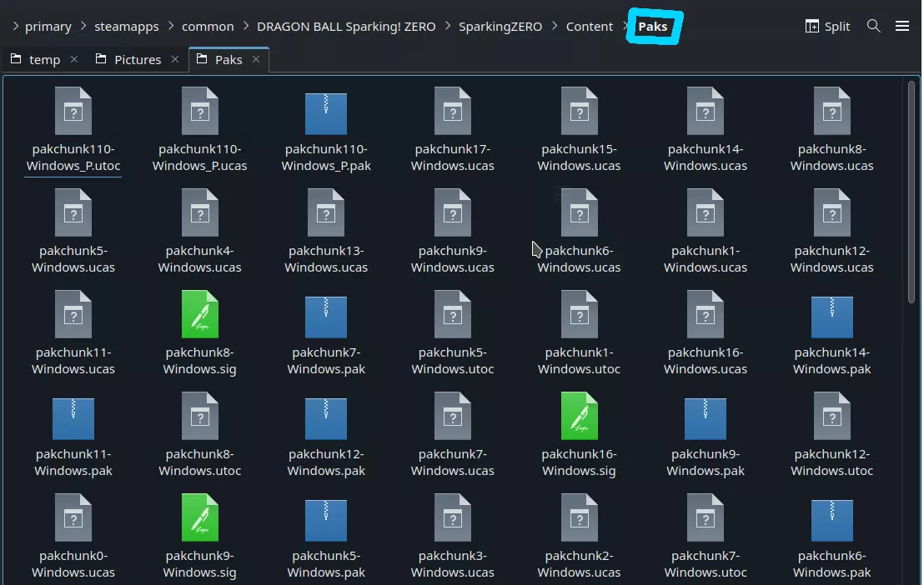The height and width of the screenshot is (585, 924).
Task: Select pakchunk4-Windows.ucas file icon
Action: click(x=200, y=212)
